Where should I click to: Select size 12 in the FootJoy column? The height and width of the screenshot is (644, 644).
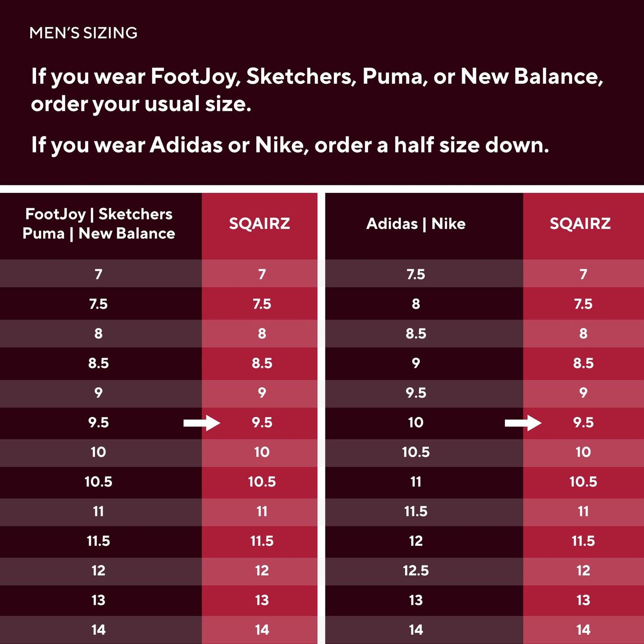coord(98,571)
